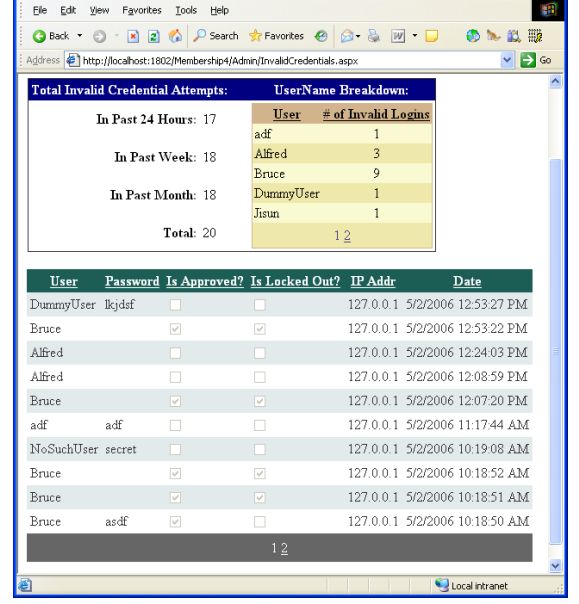Click the In Past 24 Hours label
The width and height of the screenshot is (579, 604).
click(146, 119)
